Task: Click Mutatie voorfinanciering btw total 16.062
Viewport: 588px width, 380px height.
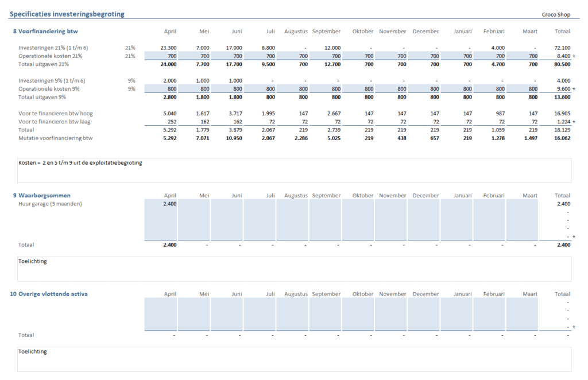Action: (562, 138)
